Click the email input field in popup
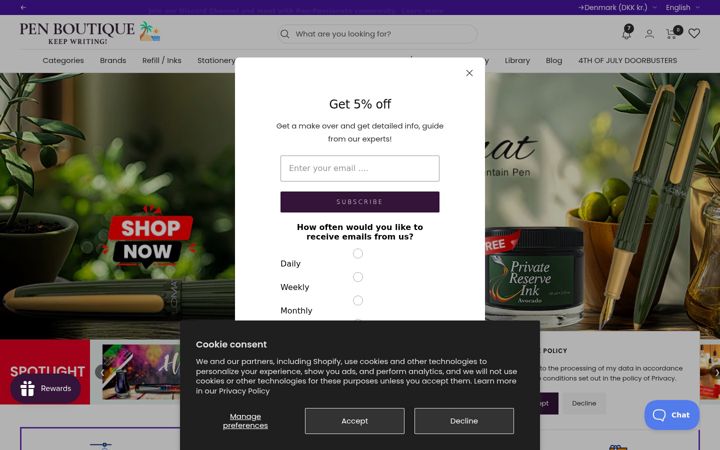720x450 pixels. [x=360, y=168]
